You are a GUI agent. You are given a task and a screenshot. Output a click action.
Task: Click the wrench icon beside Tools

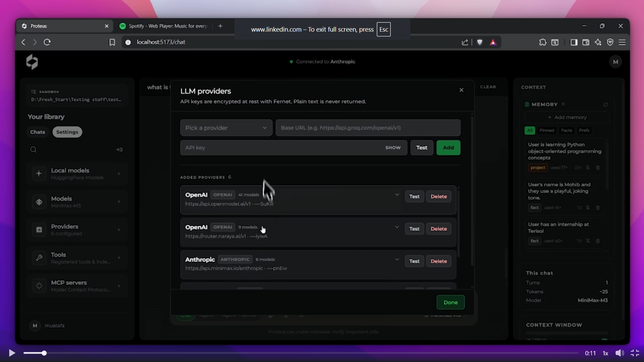tap(39, 258)
